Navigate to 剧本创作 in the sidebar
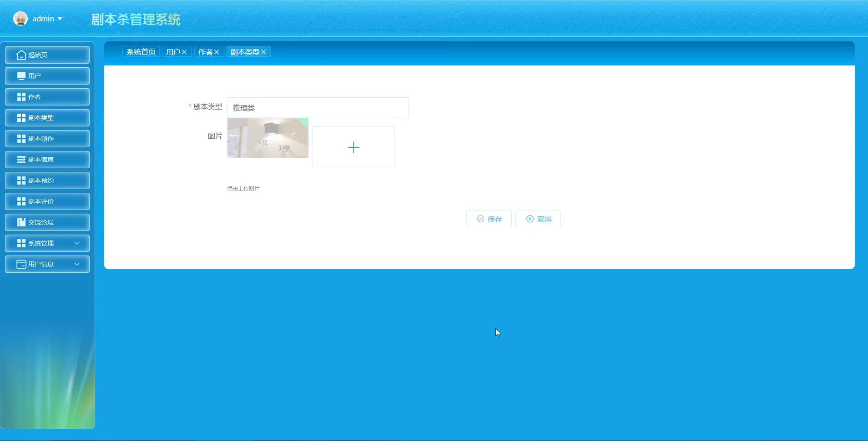 coord(47,139)
